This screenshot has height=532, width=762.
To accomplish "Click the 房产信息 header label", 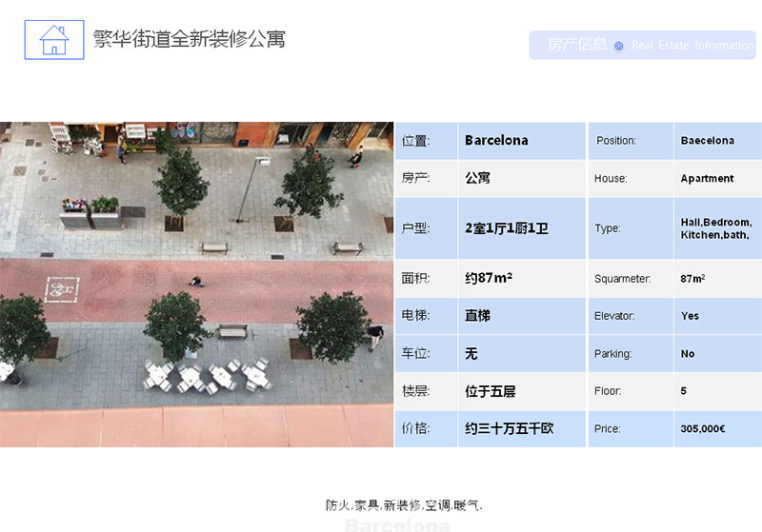I will coord(576,44).
